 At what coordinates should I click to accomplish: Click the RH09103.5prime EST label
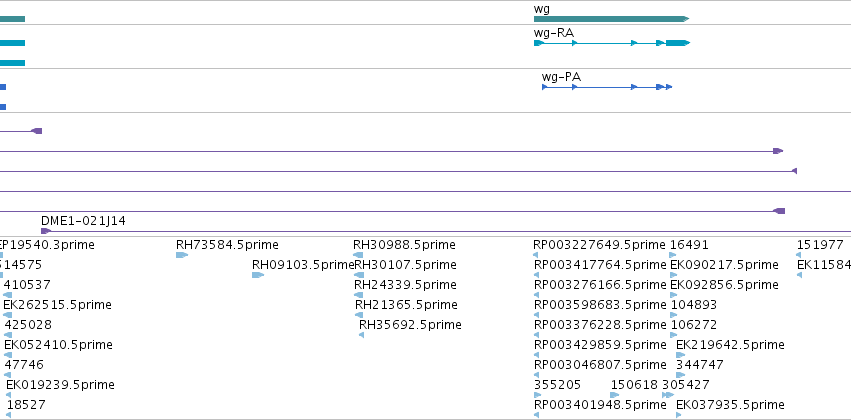coord(302,265)
